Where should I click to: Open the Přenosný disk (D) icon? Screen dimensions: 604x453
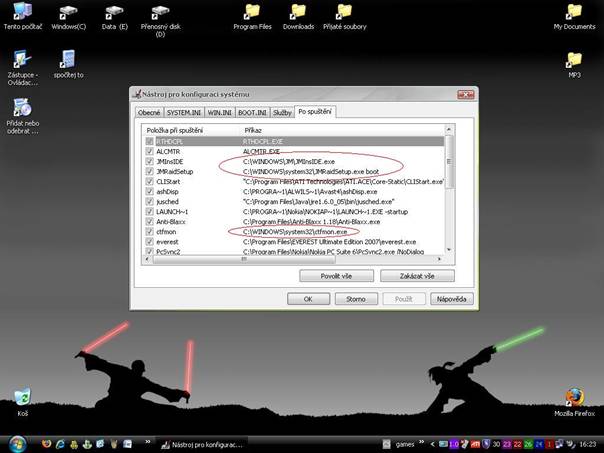click(160, 12)
